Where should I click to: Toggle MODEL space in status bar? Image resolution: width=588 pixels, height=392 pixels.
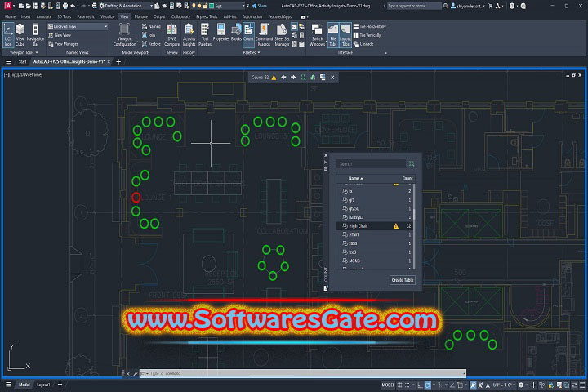point(388,385)
